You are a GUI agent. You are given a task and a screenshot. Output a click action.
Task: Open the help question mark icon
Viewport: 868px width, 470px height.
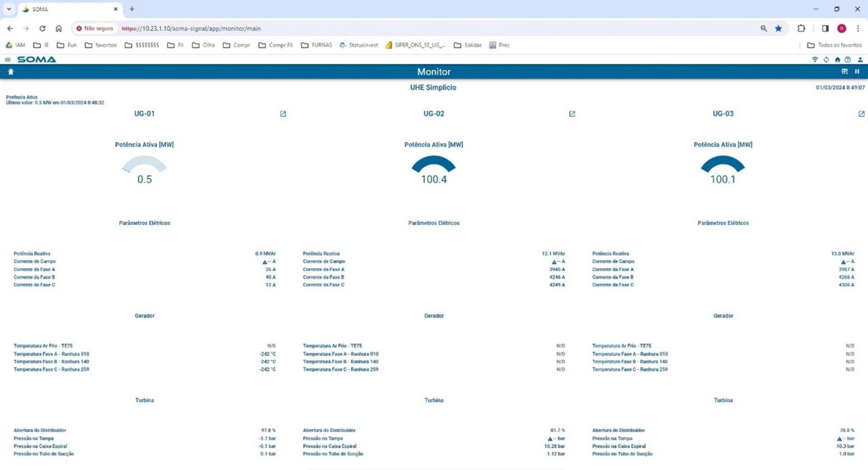click(x=848, y=60)
